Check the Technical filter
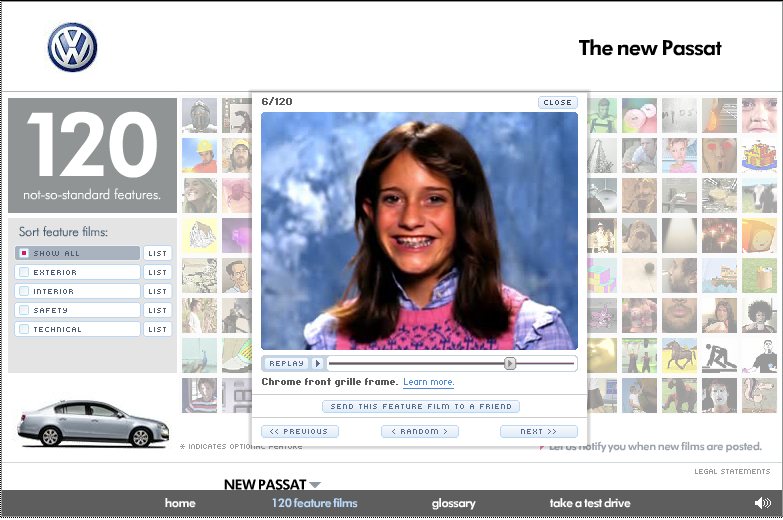The image size is (783, 520). coord(24,329)
